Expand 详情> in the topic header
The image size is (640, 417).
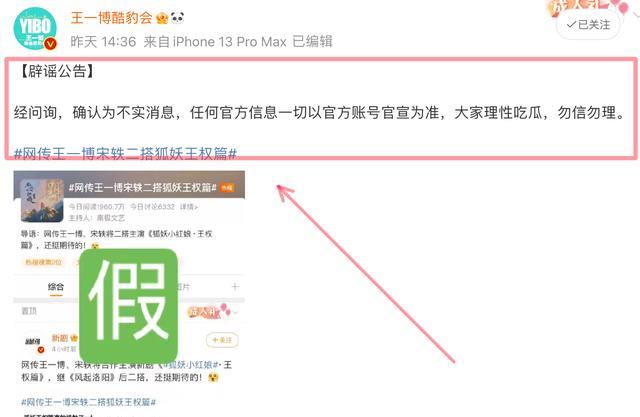tap(189, 207)
